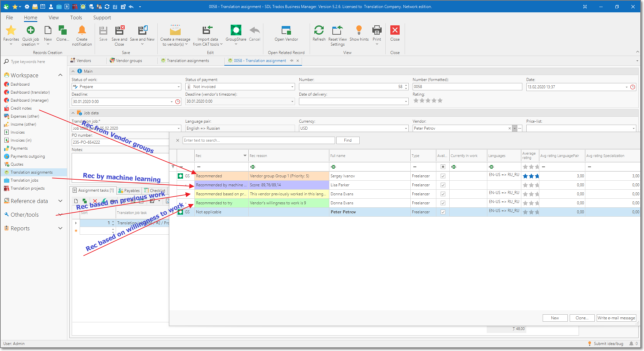Screen dimensions: 644x351
Task: Open the GroupShare button
Action: point(236,35)
